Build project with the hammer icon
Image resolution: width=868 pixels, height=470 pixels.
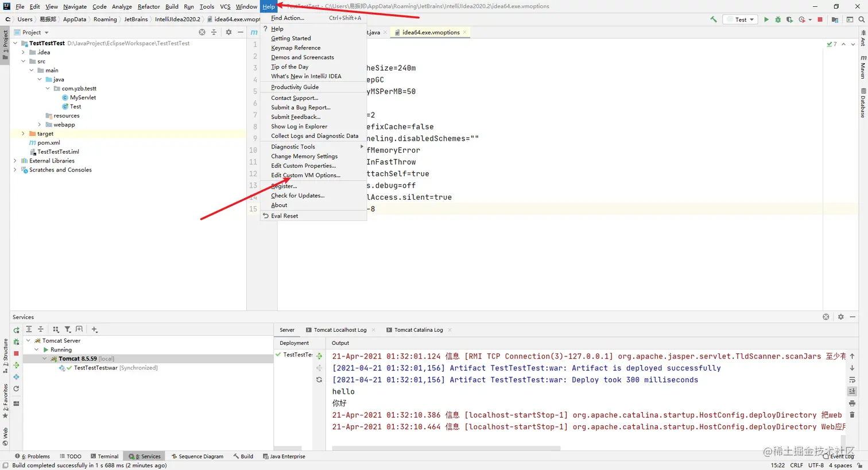(714, 20)
